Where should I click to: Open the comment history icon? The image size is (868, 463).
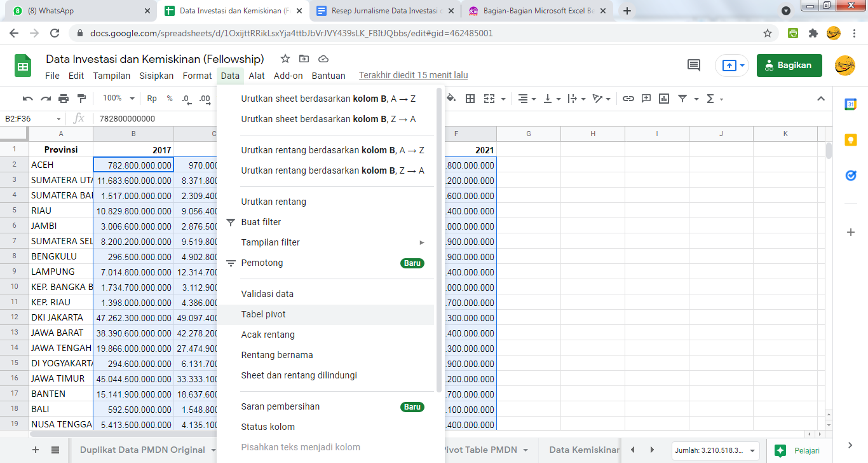tap(694, 65)
